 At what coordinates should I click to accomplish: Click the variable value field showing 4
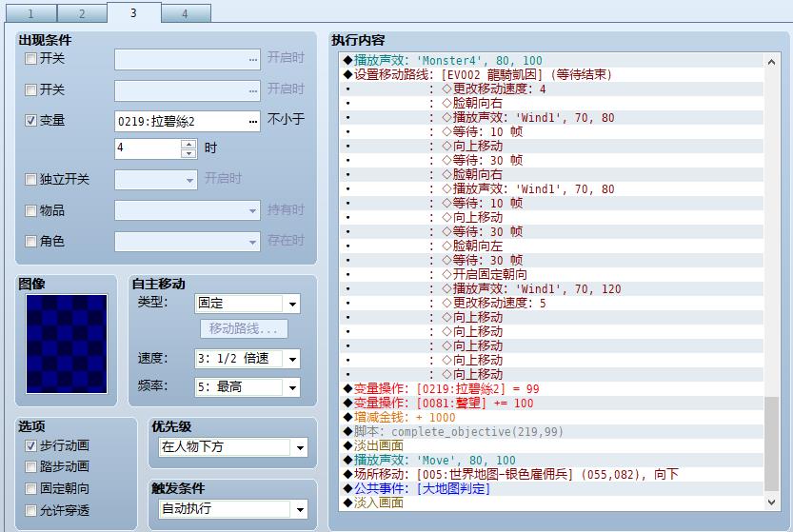click(148, 148)
